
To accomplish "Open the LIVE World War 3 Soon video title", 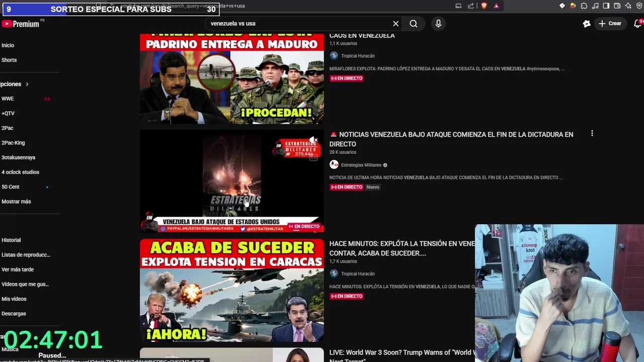I will coord(402,356).
